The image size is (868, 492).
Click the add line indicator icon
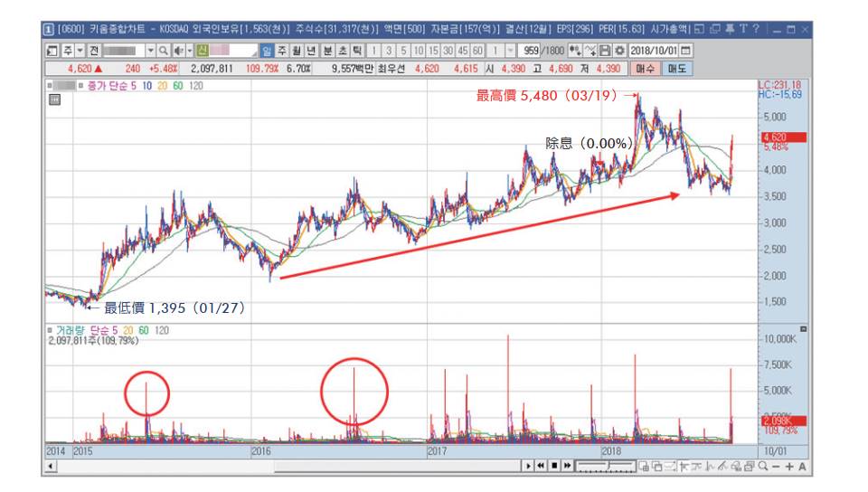pos(590,51)
